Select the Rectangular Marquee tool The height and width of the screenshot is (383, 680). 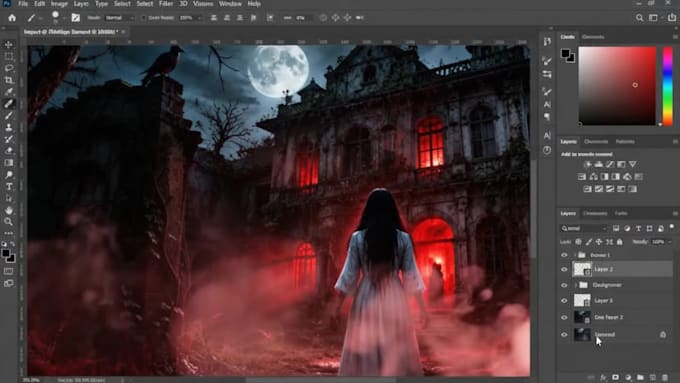click(x=9, y=56)
